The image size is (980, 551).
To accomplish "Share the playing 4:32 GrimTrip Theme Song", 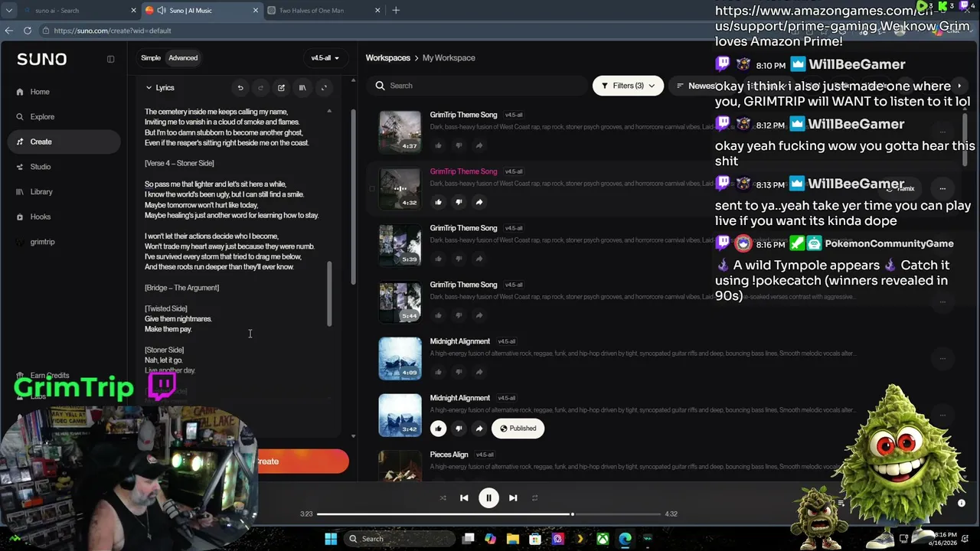I will point(479,202).
